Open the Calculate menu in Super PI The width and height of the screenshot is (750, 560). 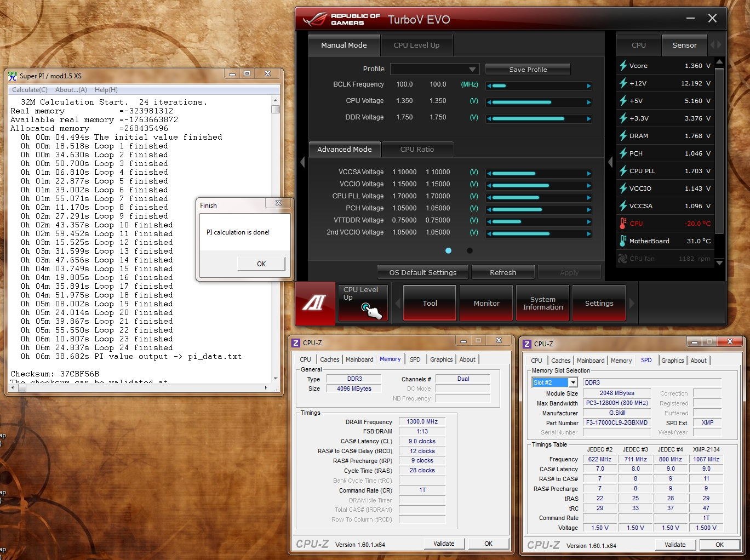(x=30, y=90)
